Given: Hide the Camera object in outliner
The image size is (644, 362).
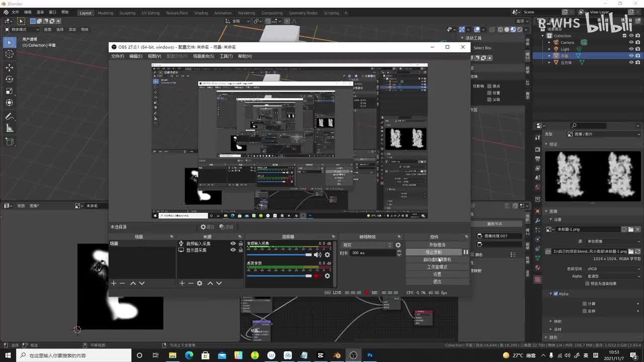Looking at the screenshot, I should [631, 42].
